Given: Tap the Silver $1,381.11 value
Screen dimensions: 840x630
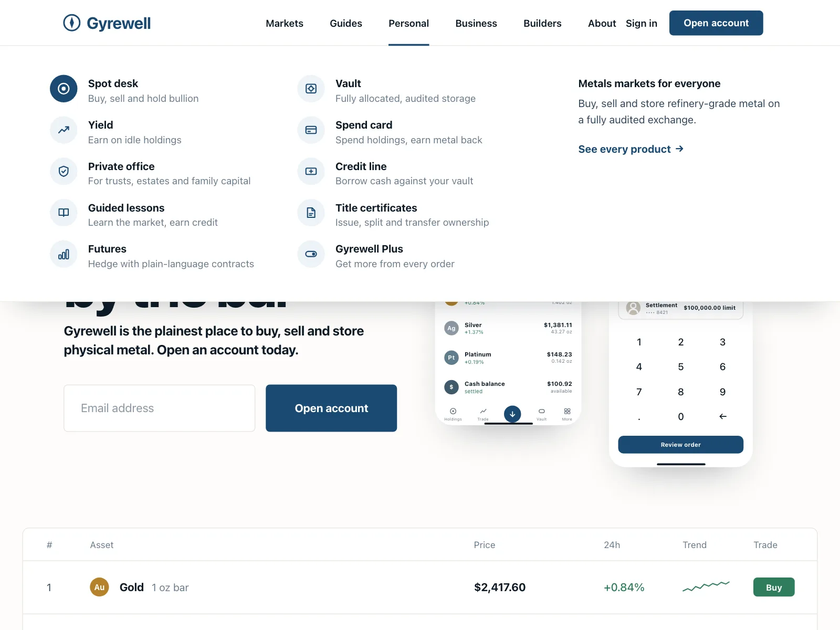Looking at the screenshot, I should 558,325.
